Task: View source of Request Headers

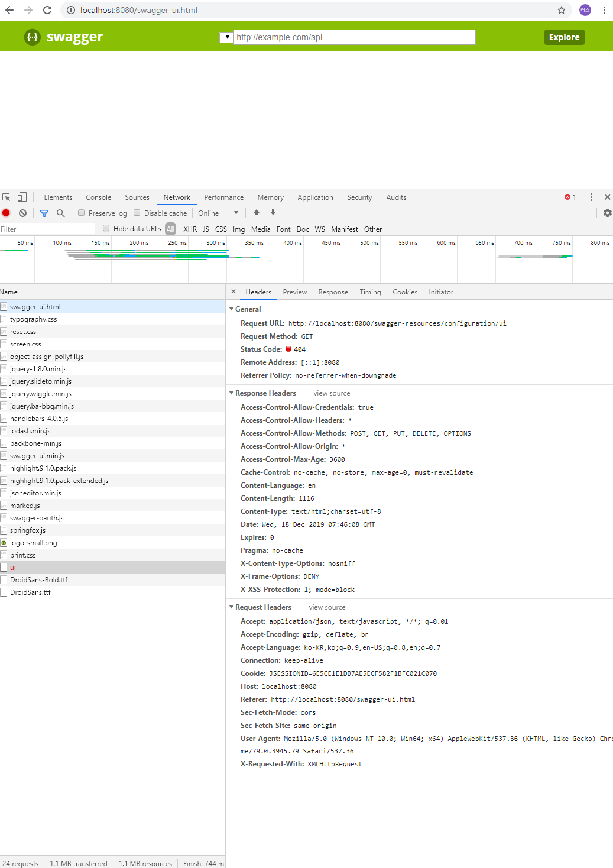Action: point(327,607)
